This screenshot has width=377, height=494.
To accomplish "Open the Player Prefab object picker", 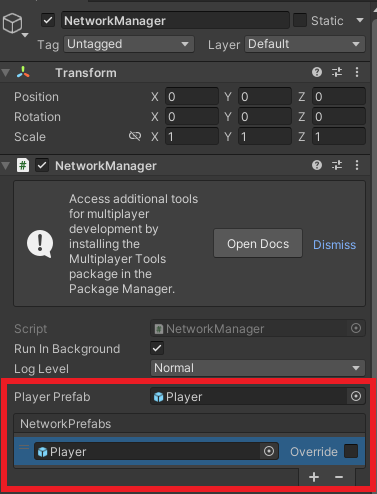I will point(356,396).
